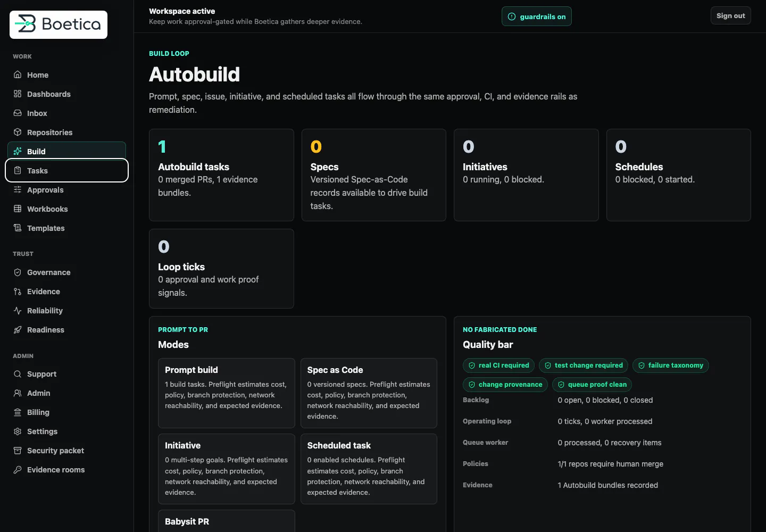Image resolution: width=766 pixels, height=532 pixels.
Task: Click the Repositories cube icon
Action: click(x=18, y=132)
